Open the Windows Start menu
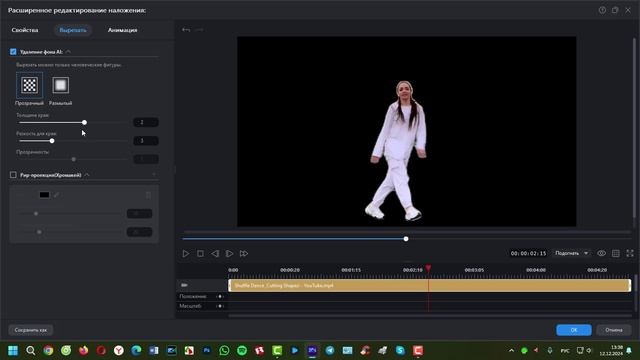The width and height of the screenshot is (640, 360). pyautogui.click(x=13, y=351)
